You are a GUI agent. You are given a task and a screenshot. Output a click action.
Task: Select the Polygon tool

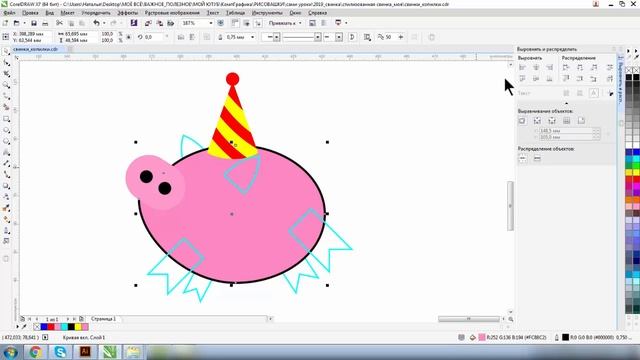pos(6,141)
